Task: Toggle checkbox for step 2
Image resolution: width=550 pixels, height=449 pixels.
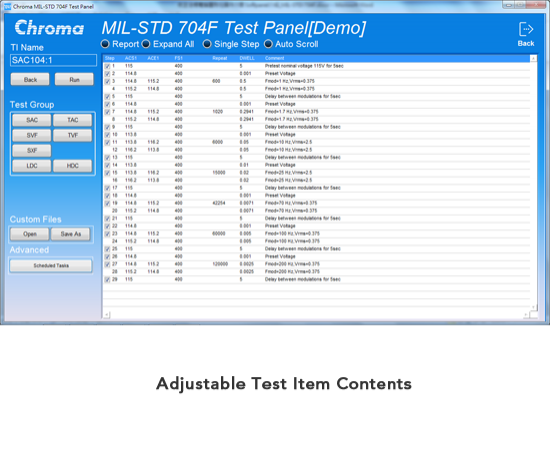Action: tap(107, 74)
